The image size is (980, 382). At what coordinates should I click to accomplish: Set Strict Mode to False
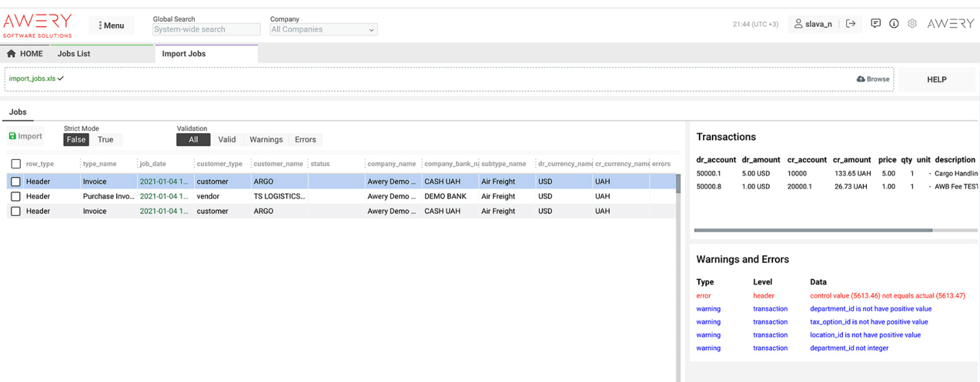pos(76,139)
